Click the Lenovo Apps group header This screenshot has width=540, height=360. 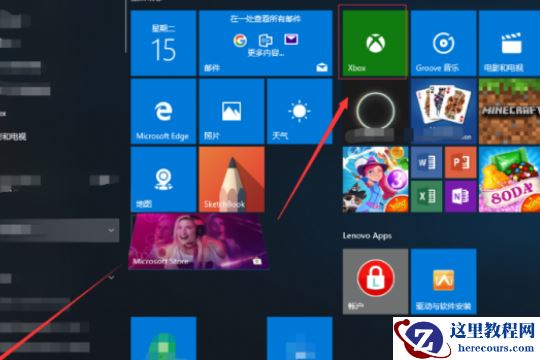pyautogui.click(x=367, y=236)
